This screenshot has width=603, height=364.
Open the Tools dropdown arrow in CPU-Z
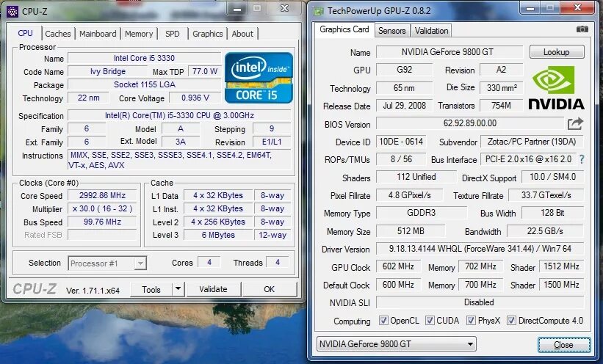[x=178, y=289]
